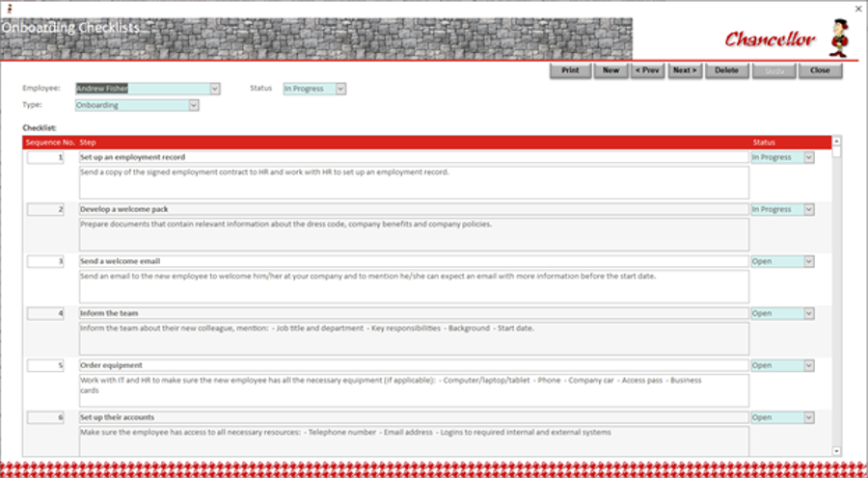The height and width of the screenshot is (478, 868).
Task: Click the Print button
Action: (570, 70)
